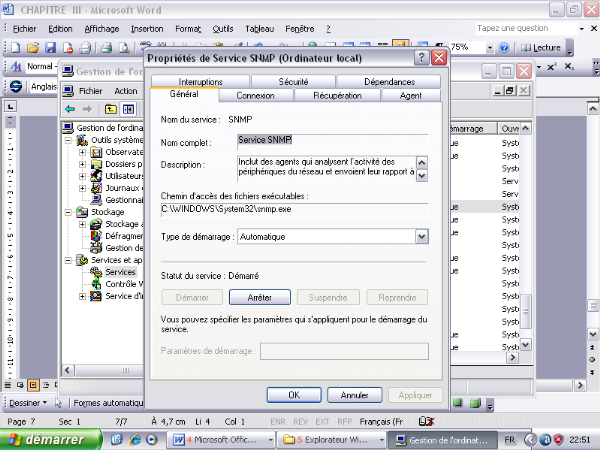The height and width of the screenshot is (450, 600).
Task: Open print preview in Word
Action: click(124, 48)
